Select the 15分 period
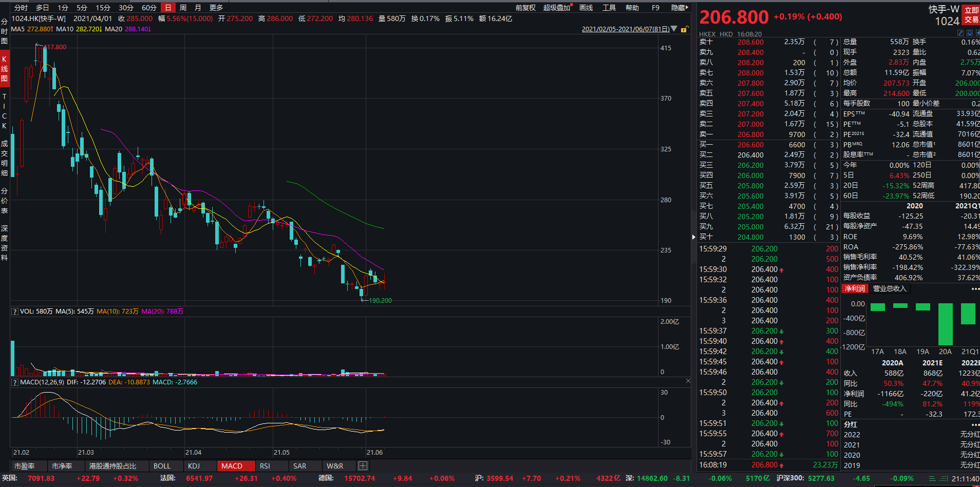The image size is (980, 487). [103, 8]
